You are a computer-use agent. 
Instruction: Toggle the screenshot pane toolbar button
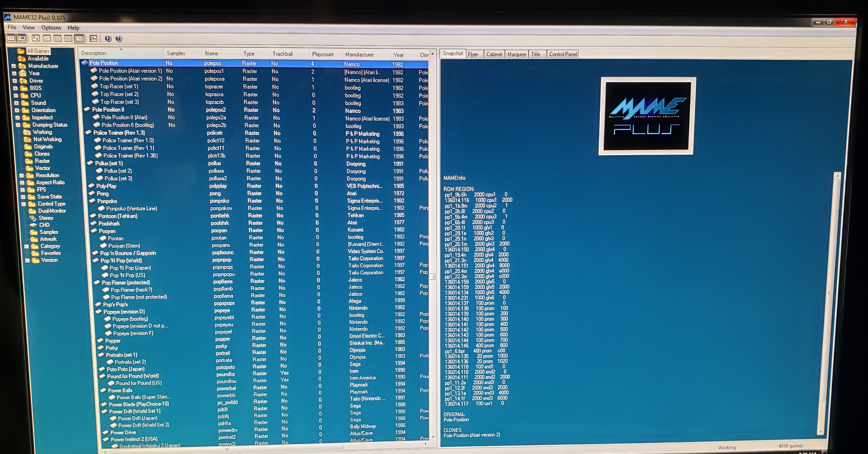tap(22, 38)
